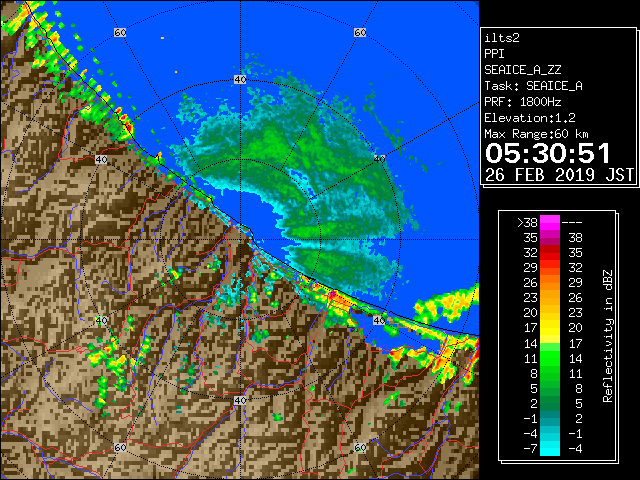640x480 pixels.
Task: Select the "---" legend upper bound label
Action: point(572,223)
